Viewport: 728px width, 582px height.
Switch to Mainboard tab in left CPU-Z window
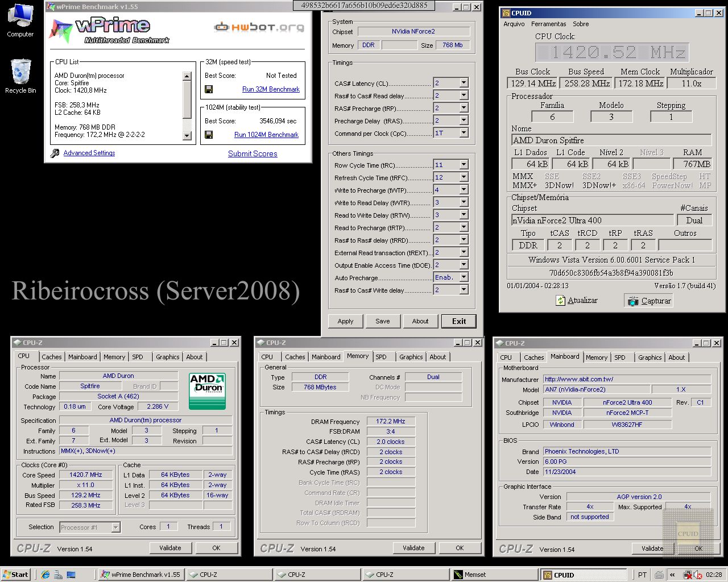[82, 357]
